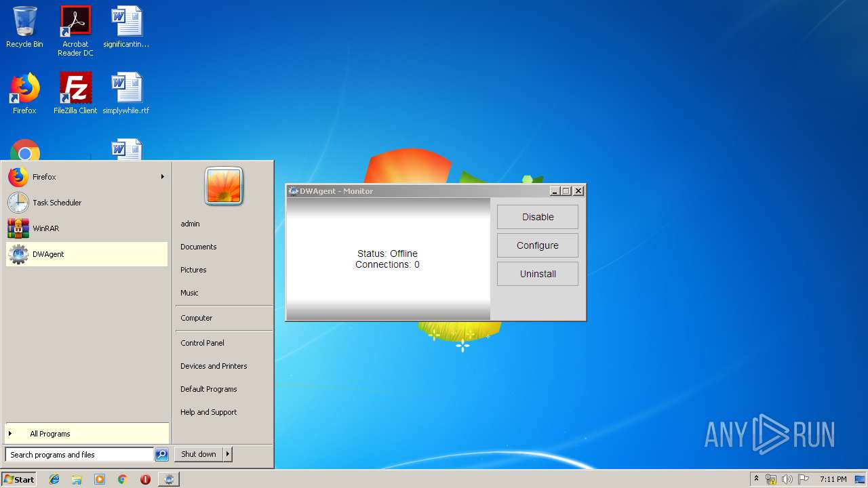
Task: Expand the Shut down options arrow
Action: click(x=228, y=454)
